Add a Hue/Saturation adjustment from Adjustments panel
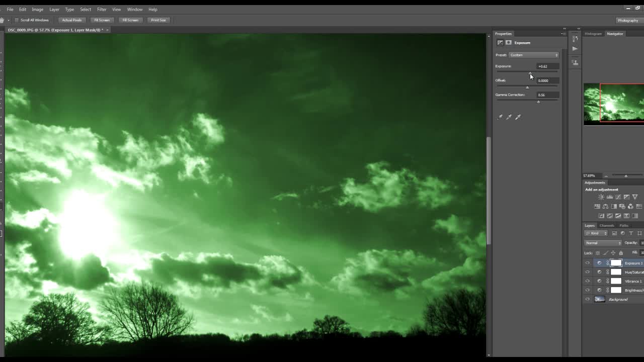This screenshot has height=362, width=644. tap(597, 206)
